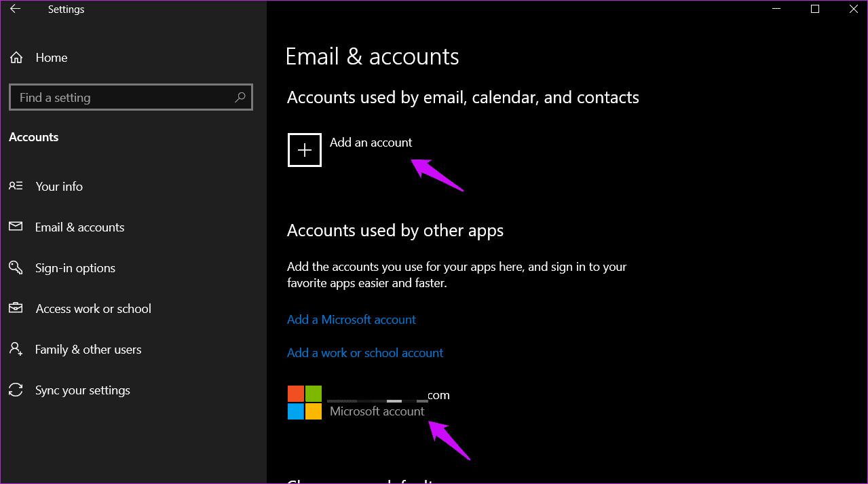Open Sign-in options
This screenshot has height=484, width=868.
(75, 268)
